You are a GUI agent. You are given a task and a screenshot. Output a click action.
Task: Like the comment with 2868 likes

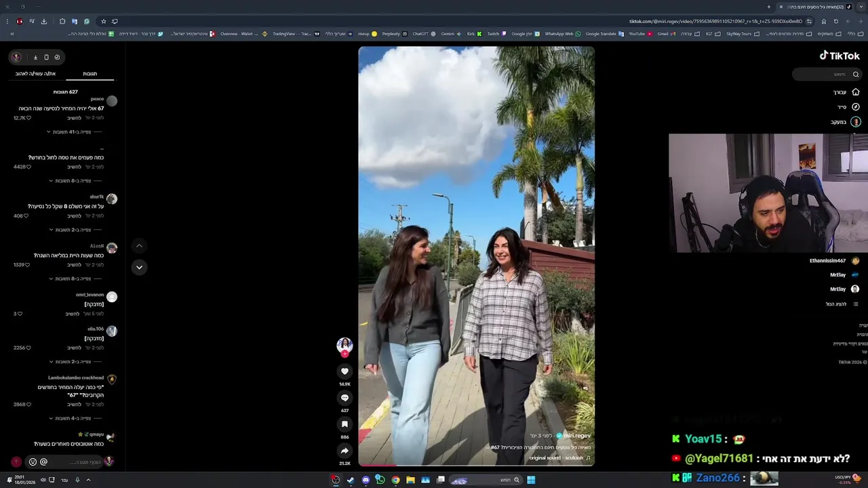pyautogui.click(x=28, y=405)
